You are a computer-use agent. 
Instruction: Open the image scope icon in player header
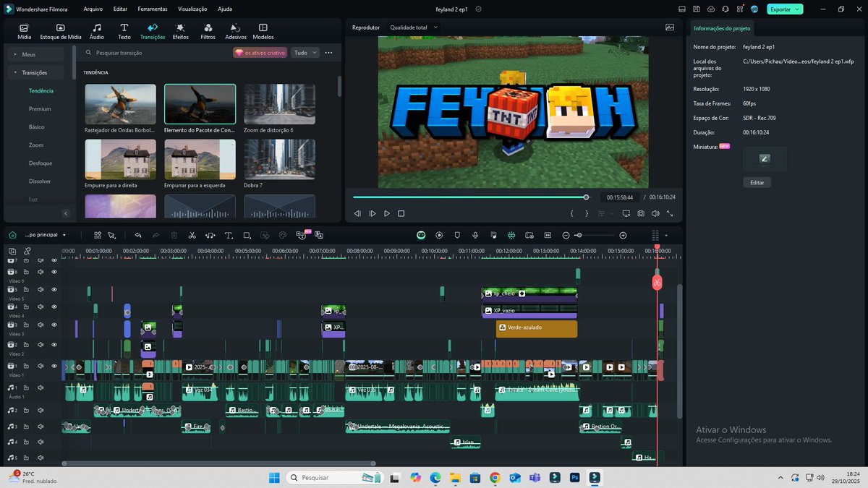pos(670,27)
